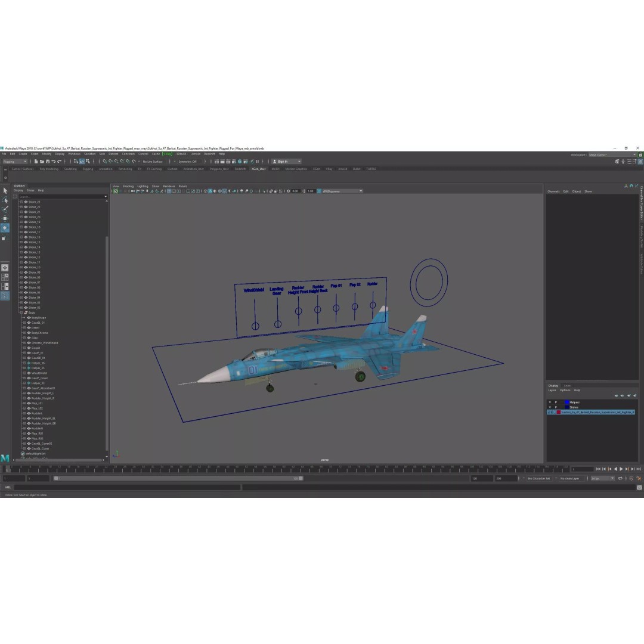Click No Character Set button
This screenshot has height=644, width=644.
539,478
